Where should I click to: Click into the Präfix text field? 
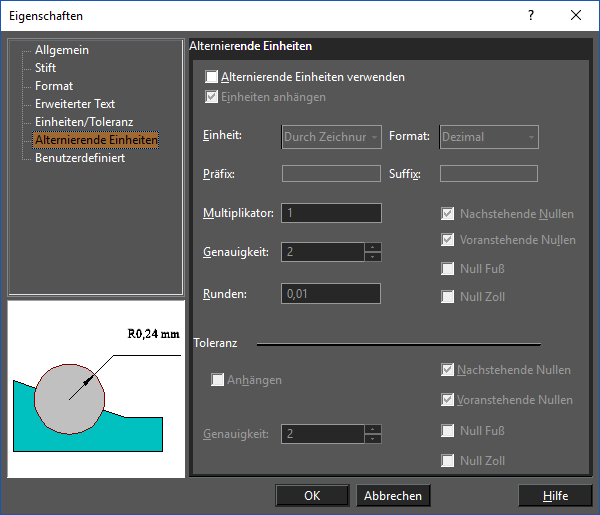[x=331, y=174]
